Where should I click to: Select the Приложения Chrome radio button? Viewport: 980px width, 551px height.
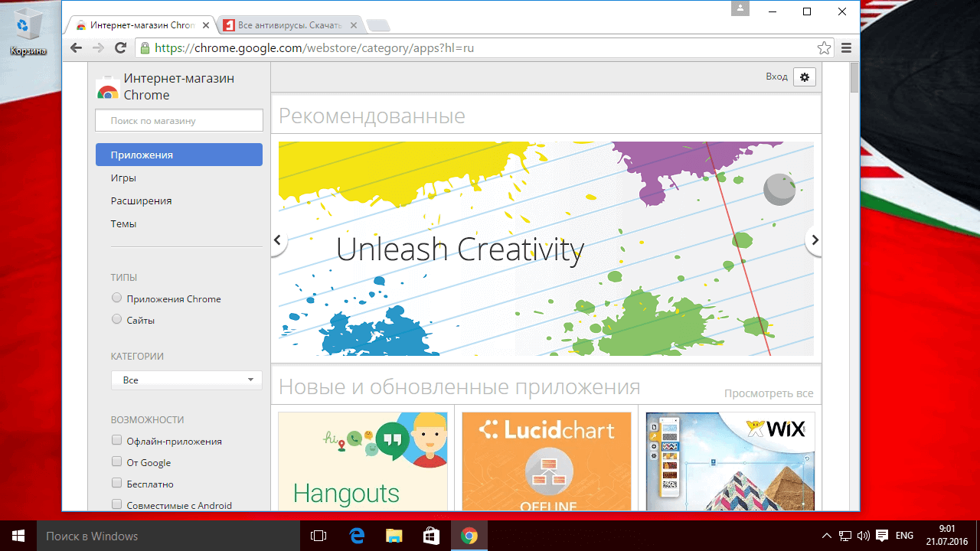tap(116, 298)
